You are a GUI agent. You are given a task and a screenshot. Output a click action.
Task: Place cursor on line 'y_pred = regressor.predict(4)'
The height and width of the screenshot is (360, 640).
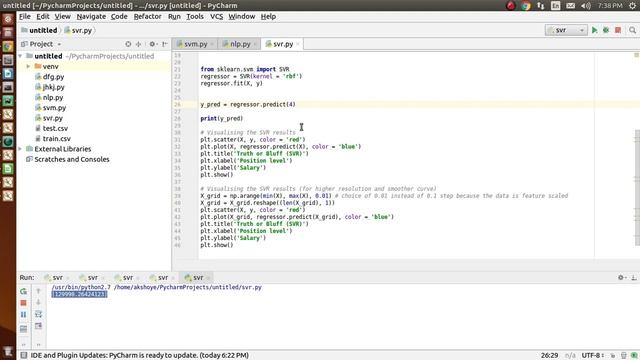click(x=248, y=104)
